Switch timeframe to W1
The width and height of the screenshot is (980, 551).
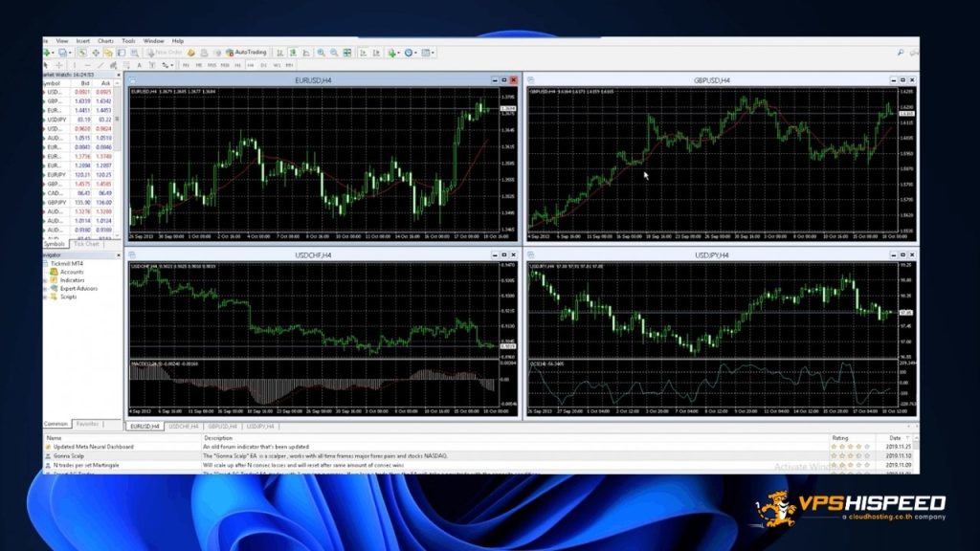[277, 65]
